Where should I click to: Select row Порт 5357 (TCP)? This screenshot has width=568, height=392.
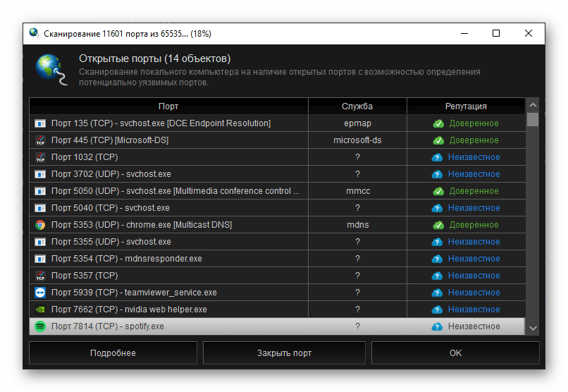[278, 276]
